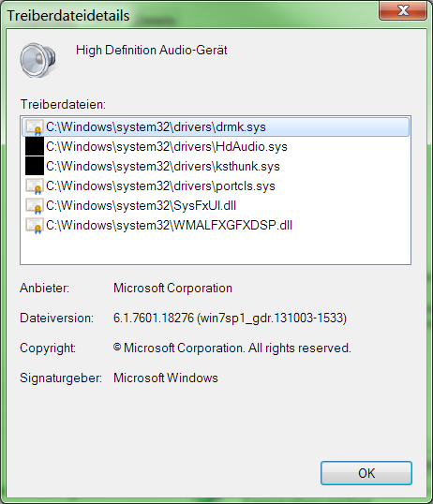Click the Anbieter label
This screenshot has height=504, width=433.
point(44,288)
